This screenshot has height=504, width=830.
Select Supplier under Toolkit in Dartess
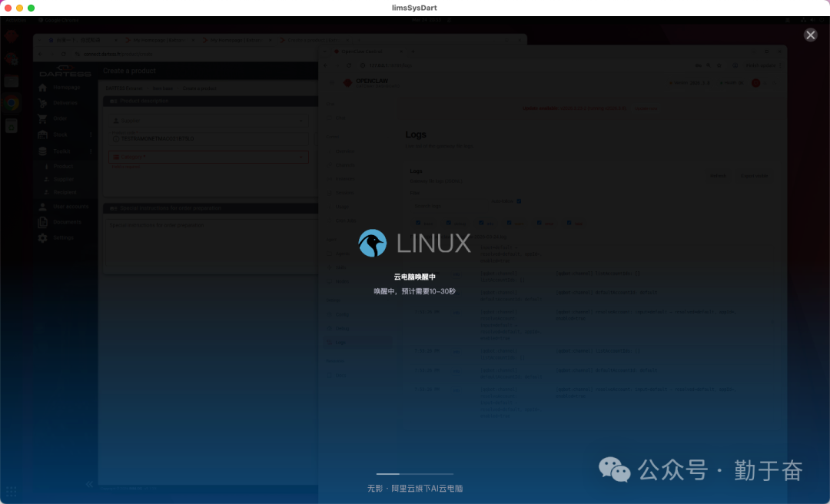[64, 180]
